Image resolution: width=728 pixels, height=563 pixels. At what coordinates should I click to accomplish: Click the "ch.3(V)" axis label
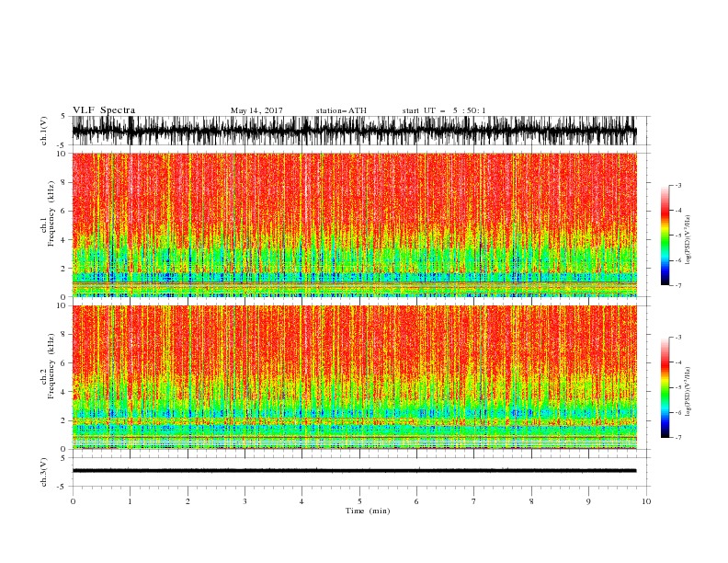44,472
